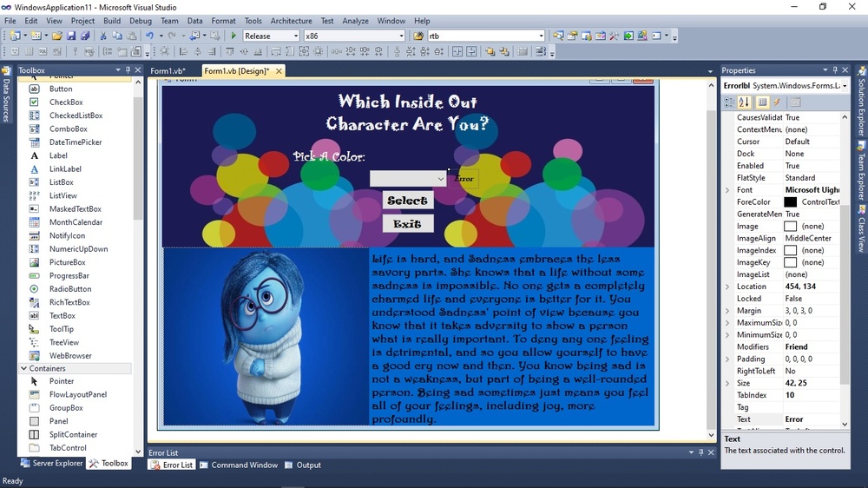Click the black ForeColor swatch
The image size is (868, 488).
point(790,202)
